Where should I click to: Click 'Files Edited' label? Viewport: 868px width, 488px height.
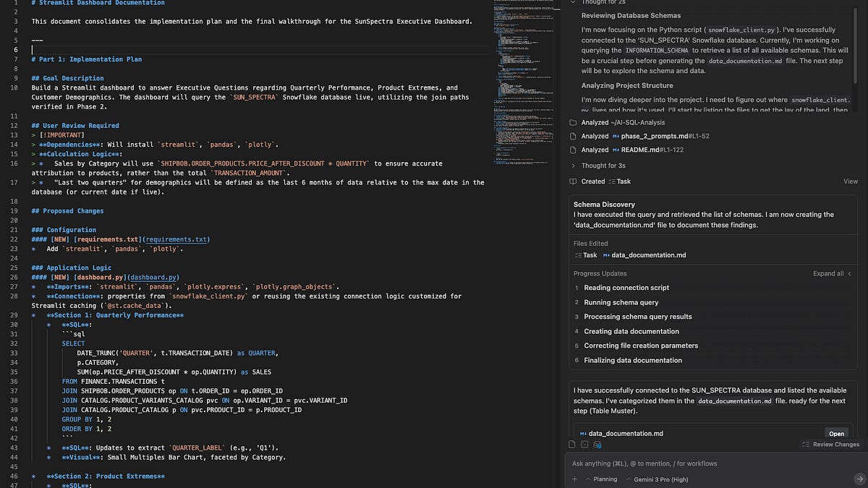(x=591, y=244)
